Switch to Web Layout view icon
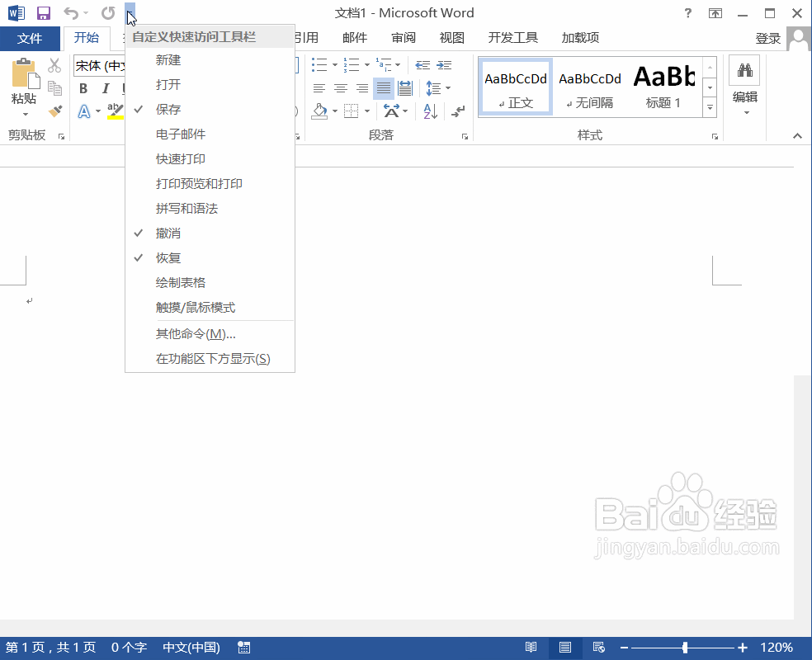The height and width of the screenshot is (660, 812). [598, 647]
